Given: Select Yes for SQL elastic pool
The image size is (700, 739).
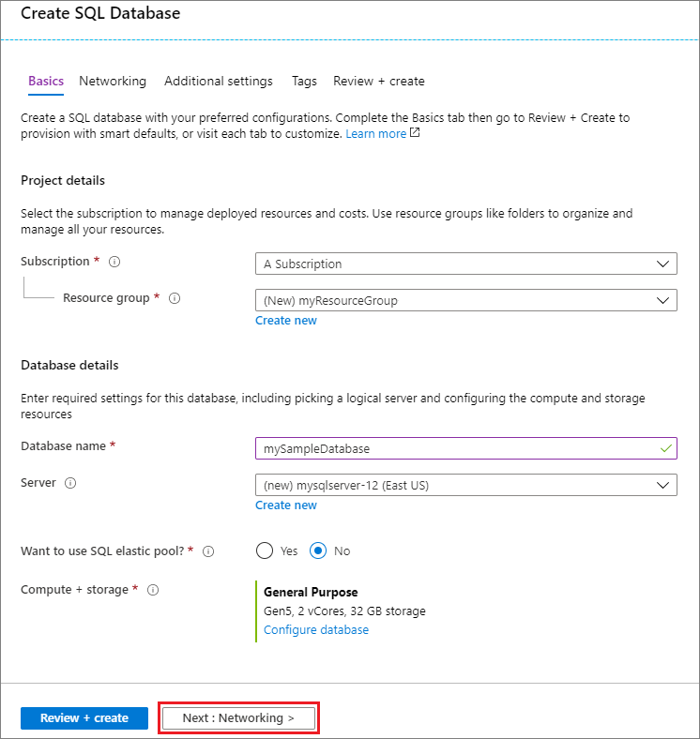Looking at the screenshot, I should coord(265,550).
